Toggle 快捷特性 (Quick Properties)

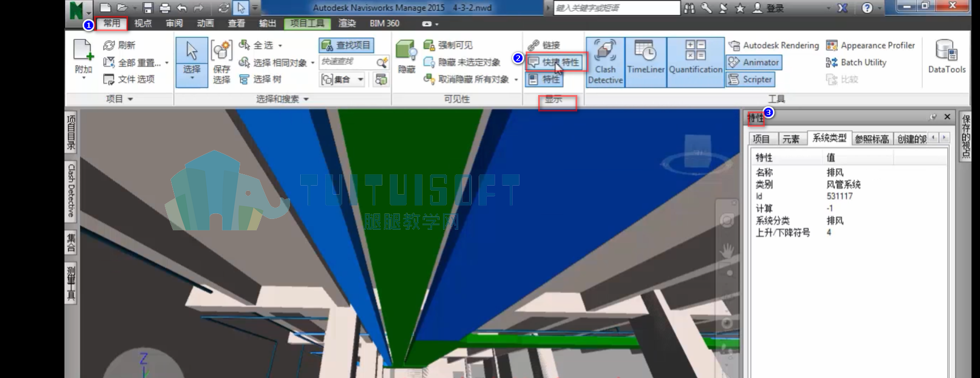[x=555, y=62]
